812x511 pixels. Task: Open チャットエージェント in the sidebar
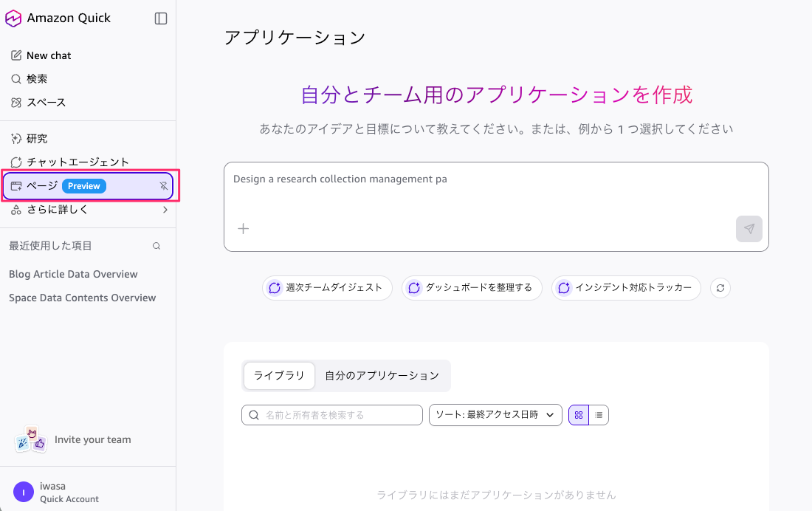point(16,162)
